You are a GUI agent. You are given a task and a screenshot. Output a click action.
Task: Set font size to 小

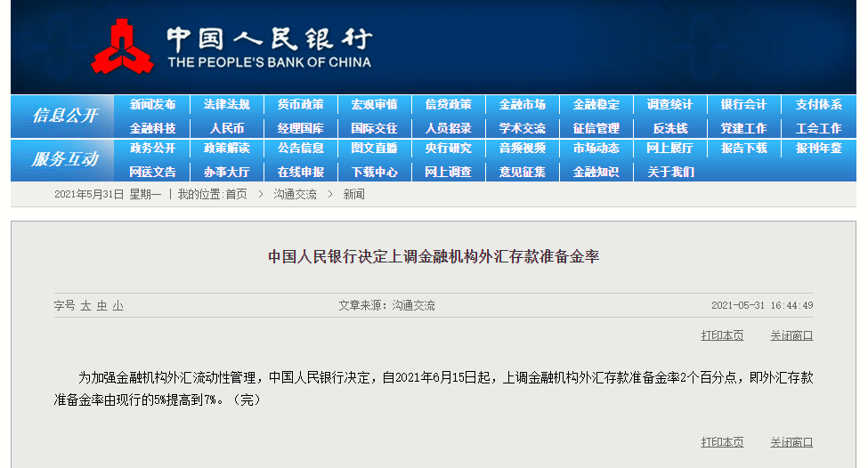click(x=118, y=306)
